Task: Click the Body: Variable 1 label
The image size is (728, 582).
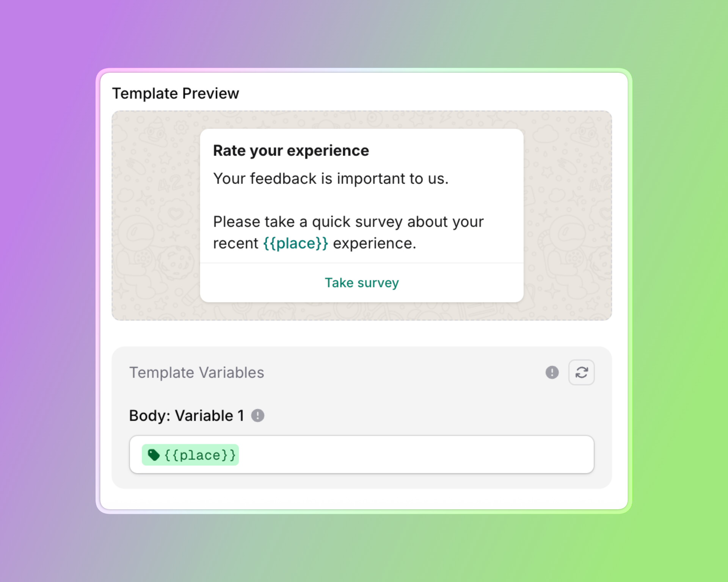Action: [187, 415]
